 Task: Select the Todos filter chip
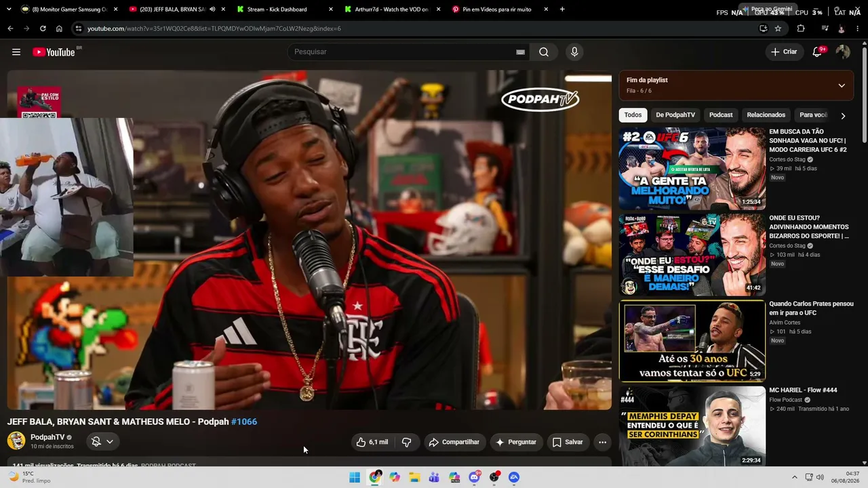[x=633, y=115]
